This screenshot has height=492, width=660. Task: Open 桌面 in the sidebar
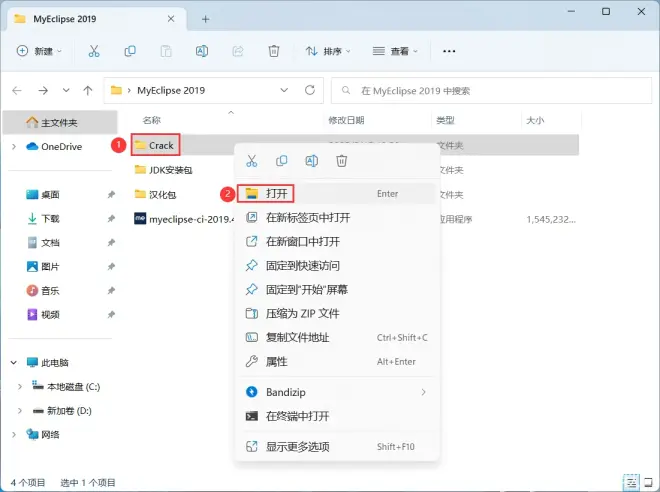coord(51,194)
